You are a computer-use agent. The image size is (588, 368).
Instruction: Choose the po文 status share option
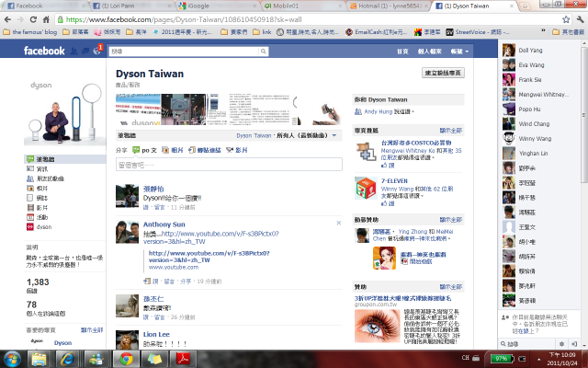pos(145,150)
